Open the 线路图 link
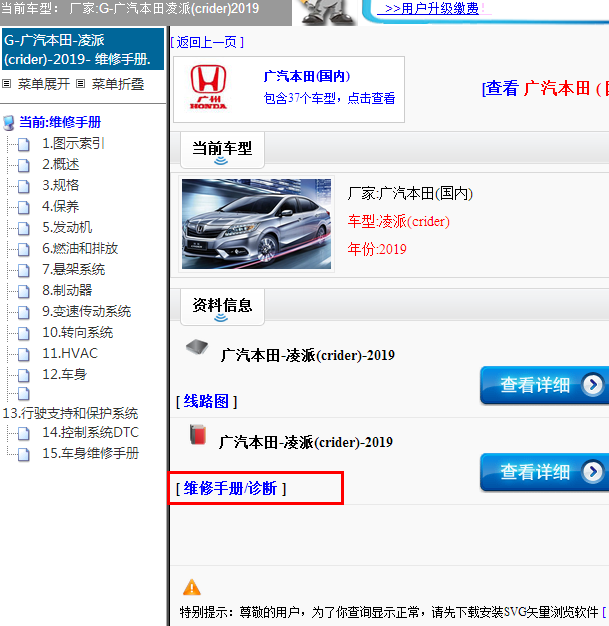 point(206,401)
